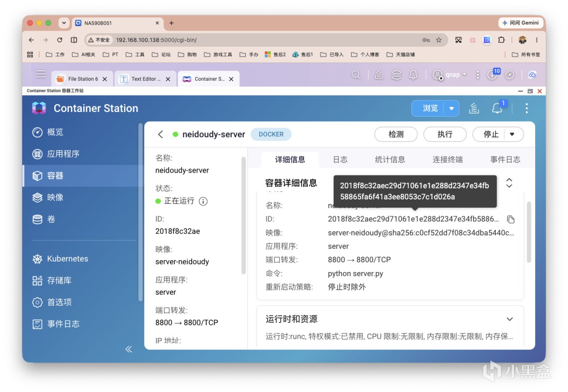Click left info panel scrollbar

coord(243,215)
